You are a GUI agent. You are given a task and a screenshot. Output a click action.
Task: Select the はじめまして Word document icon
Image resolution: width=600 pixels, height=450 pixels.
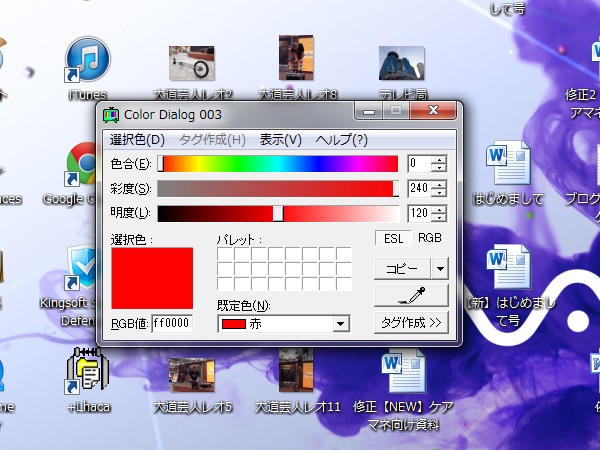pyautogui.click(x=508, y=162)
